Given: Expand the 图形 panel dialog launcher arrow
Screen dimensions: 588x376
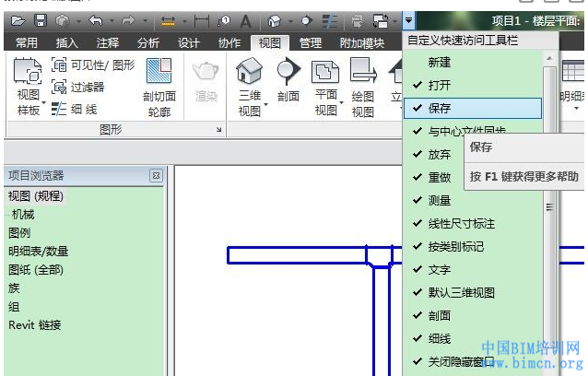Looking at the screenshot, I should point(218,131).
